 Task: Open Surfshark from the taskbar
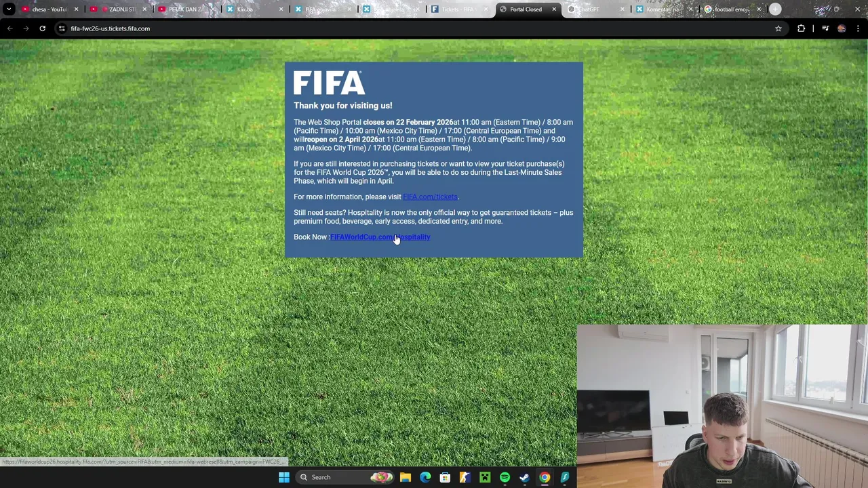point(564,477)
